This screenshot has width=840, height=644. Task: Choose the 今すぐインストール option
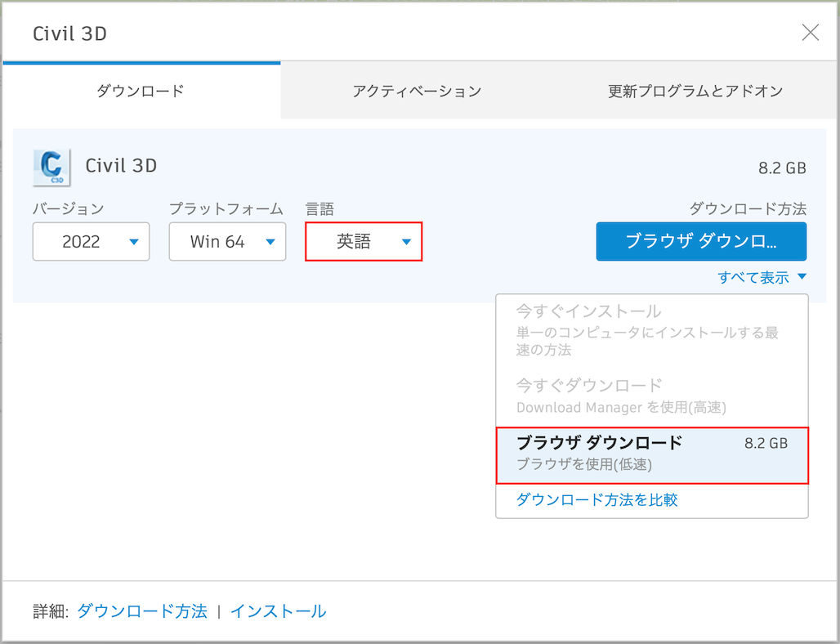[x=652, y=330]
